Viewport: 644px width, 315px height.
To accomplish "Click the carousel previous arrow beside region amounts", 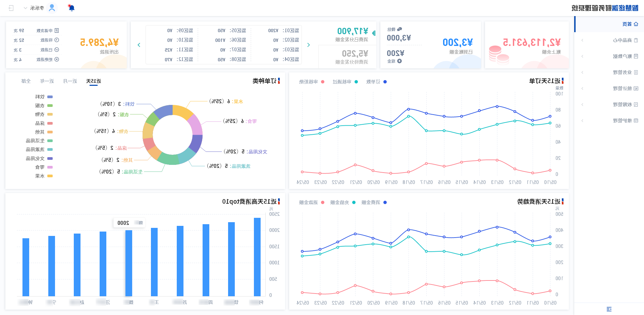I will pyautogui.click(x=139, y=45).
